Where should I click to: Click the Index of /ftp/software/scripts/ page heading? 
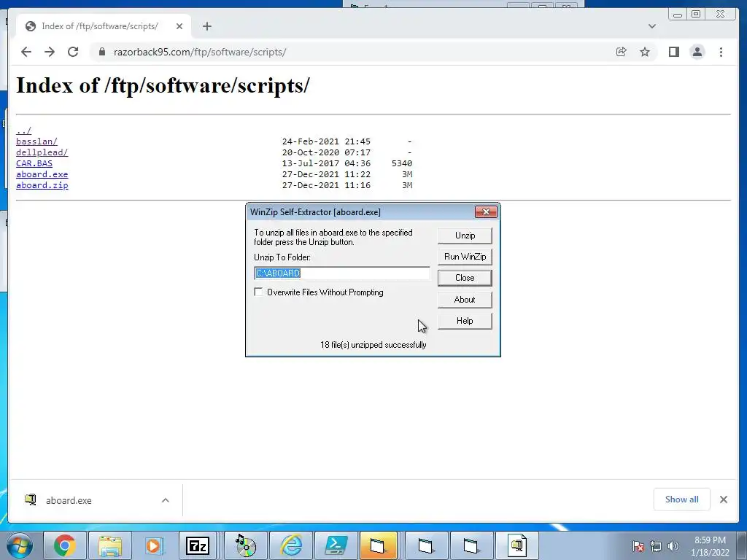(163, 86)
